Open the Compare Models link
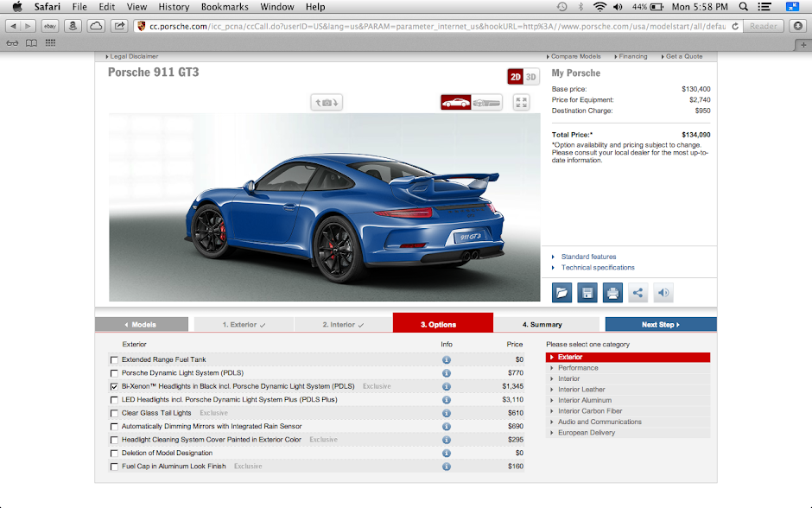 [x=575, y=56]
